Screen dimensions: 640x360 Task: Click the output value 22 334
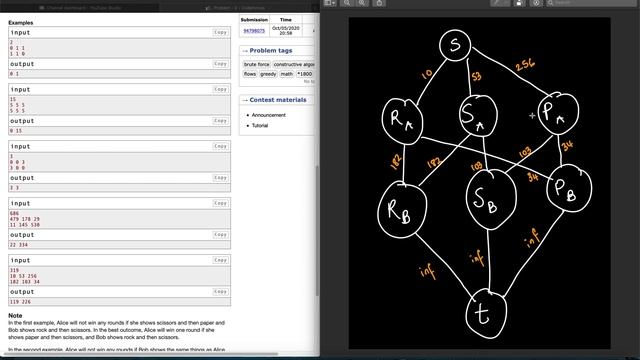point(19,245)
